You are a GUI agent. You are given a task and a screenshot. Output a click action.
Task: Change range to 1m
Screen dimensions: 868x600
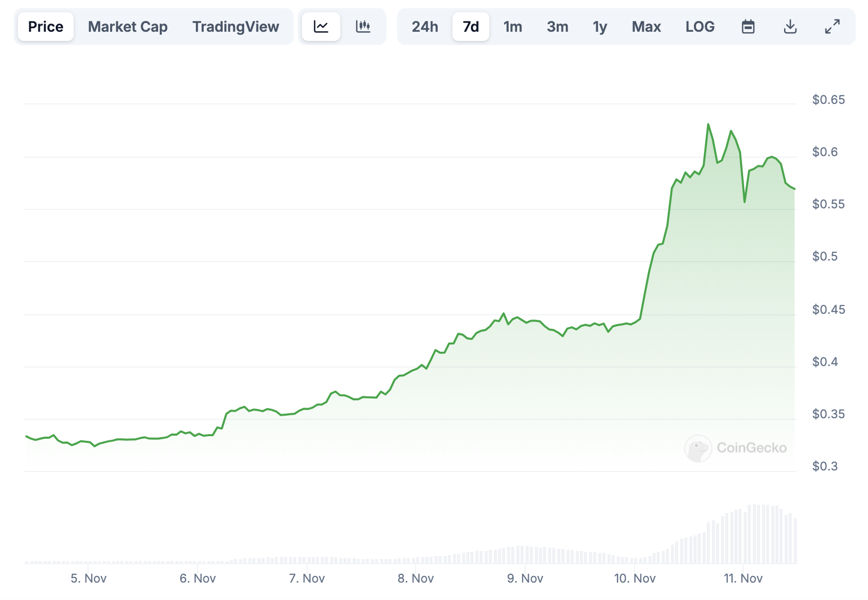click(513, 27)
